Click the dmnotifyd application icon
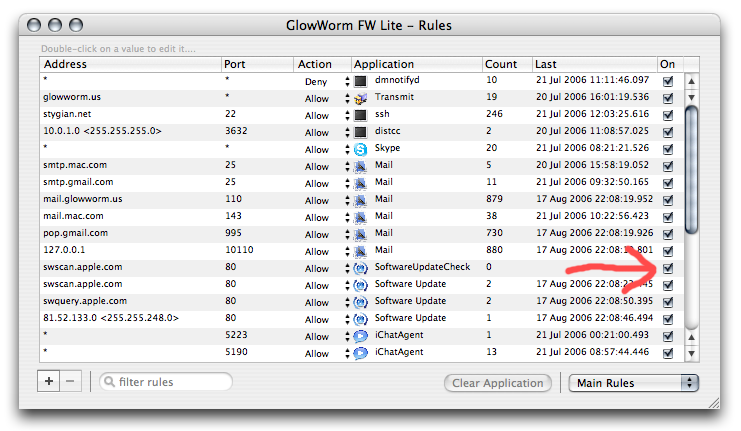 click(360, 81)
